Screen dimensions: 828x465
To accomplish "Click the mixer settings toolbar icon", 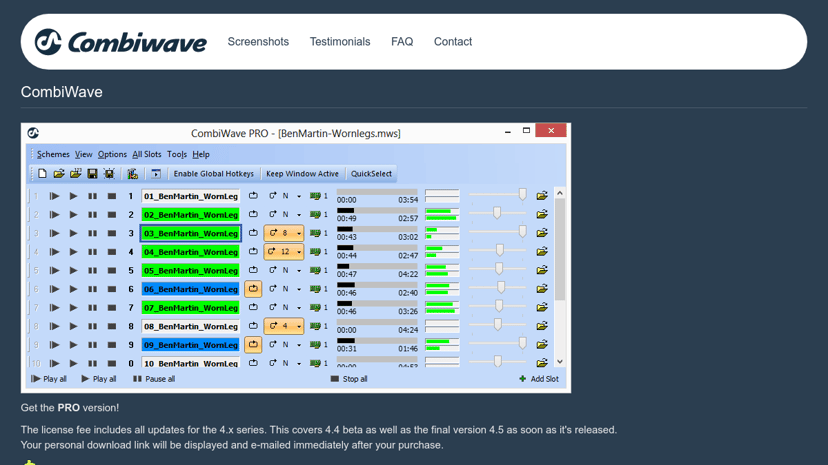I will point(133,174).
